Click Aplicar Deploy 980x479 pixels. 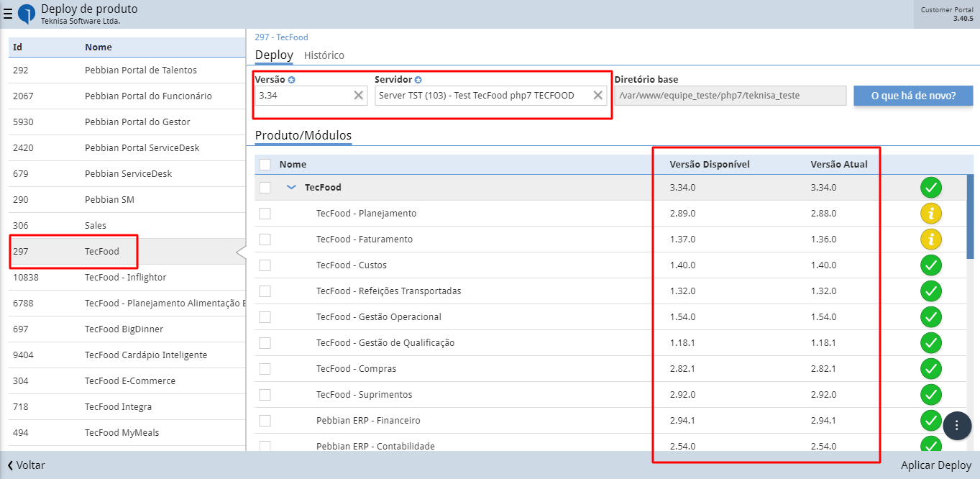tap(936, 465)
